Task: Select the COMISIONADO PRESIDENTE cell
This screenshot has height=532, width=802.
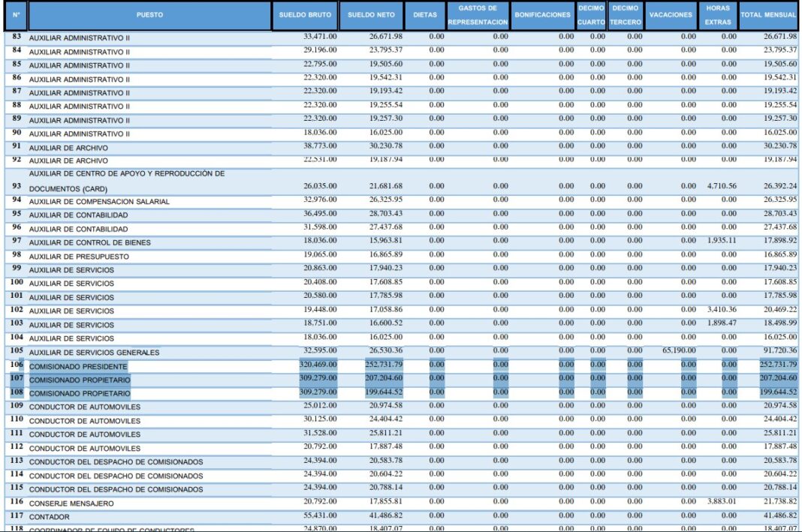Action: (x=78, y=366)
